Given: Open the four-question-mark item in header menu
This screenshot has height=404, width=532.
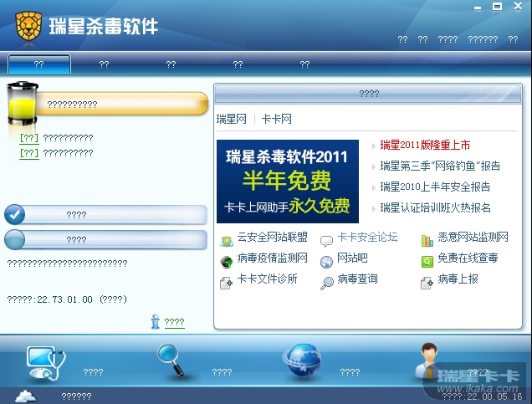Looking at the screenshot, I should point(448,39).
